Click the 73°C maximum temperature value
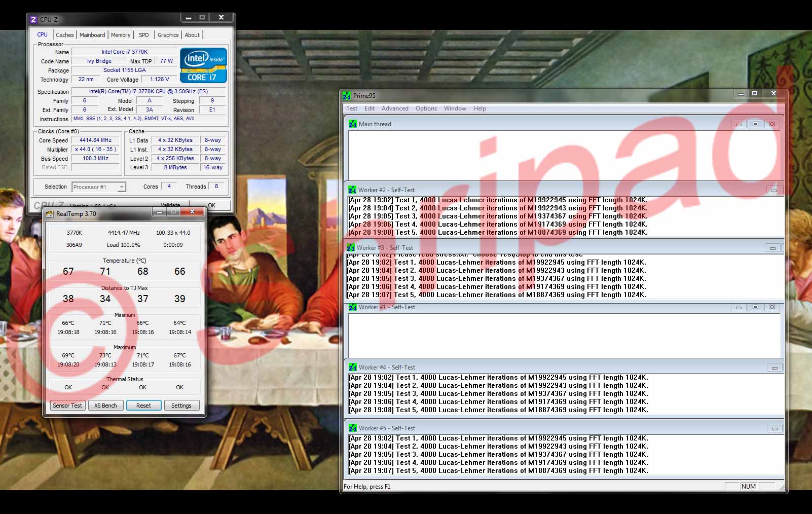The width and height of the screenshot is (812, 514). (x=105, y=355)
